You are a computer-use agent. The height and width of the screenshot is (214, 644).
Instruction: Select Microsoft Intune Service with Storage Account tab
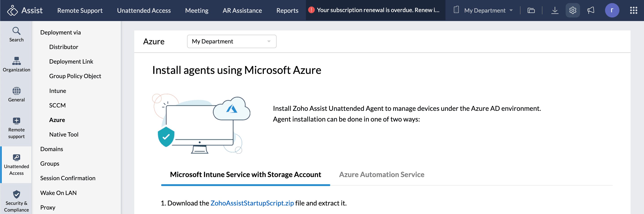click(245, 175)
